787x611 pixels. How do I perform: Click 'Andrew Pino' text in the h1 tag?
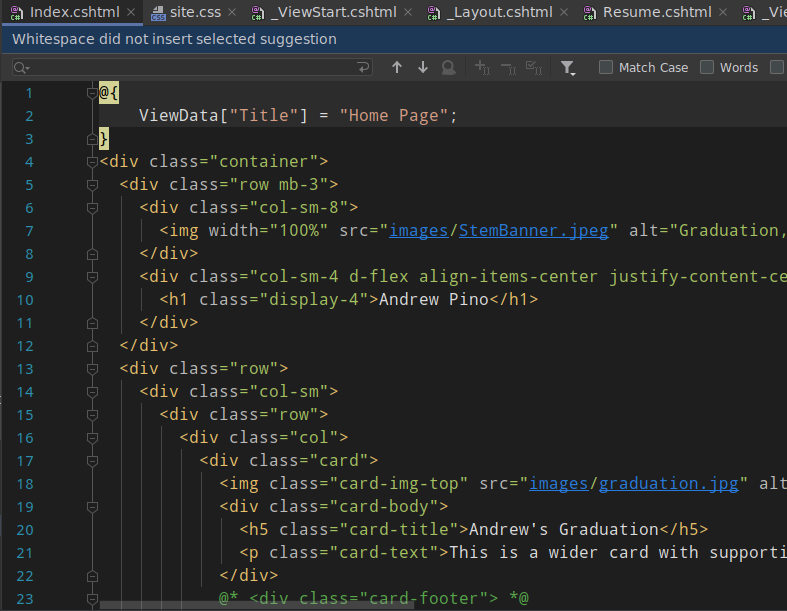point(434,300)
